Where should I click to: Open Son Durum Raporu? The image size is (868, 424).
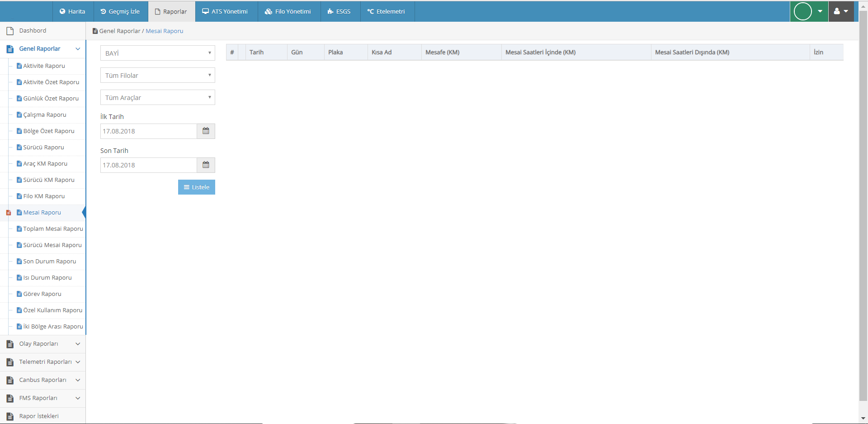(x=49, y=261)
